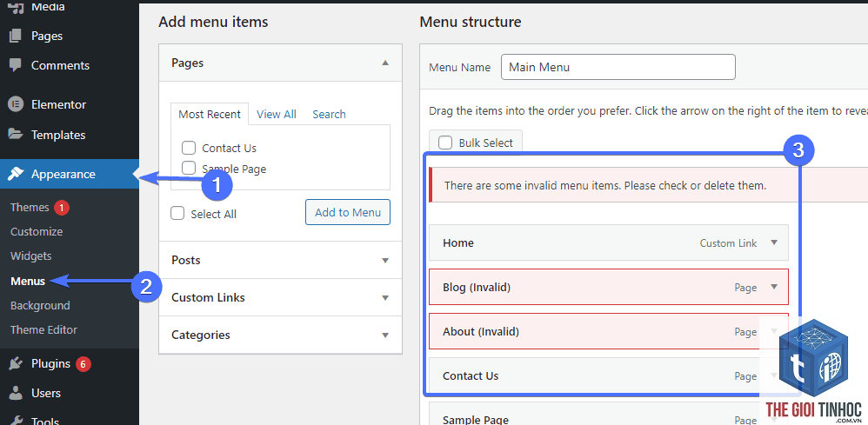
Task: Open the Widgets submenu link
Action: click(31, 256)
